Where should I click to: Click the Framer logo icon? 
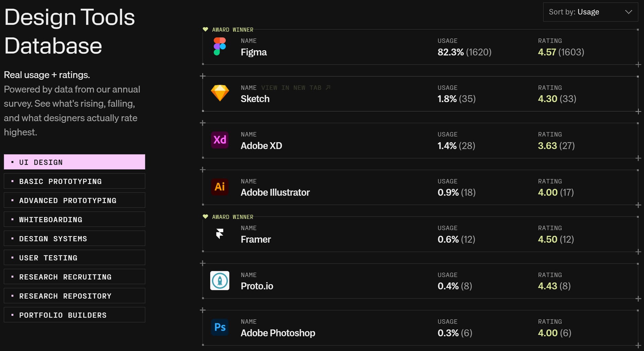coord(220,233)
